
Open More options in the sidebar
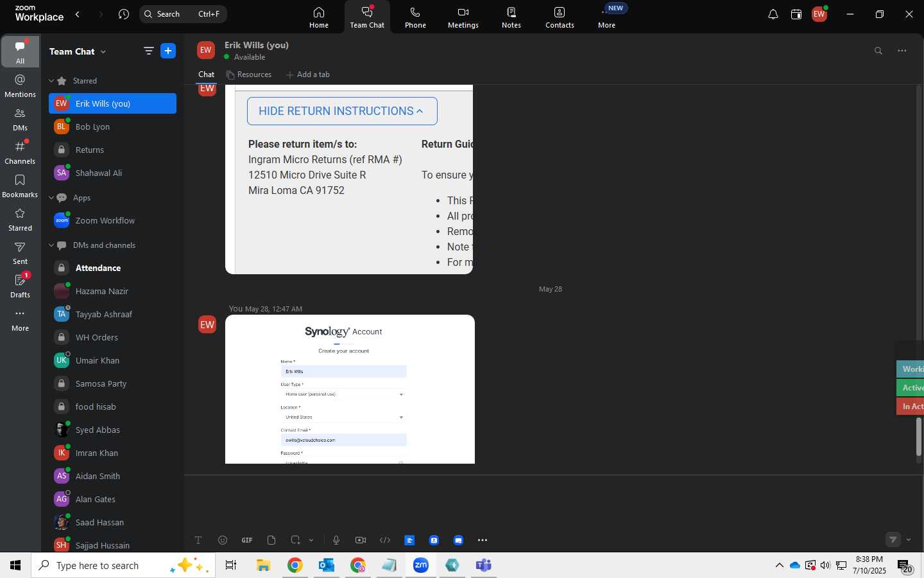point(21,320)
